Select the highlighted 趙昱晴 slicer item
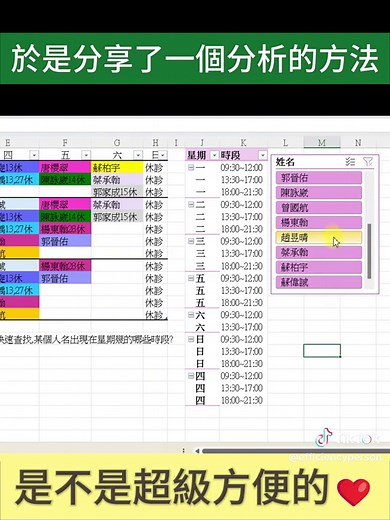This screenshot has height=520, width=390. point(319,237)
